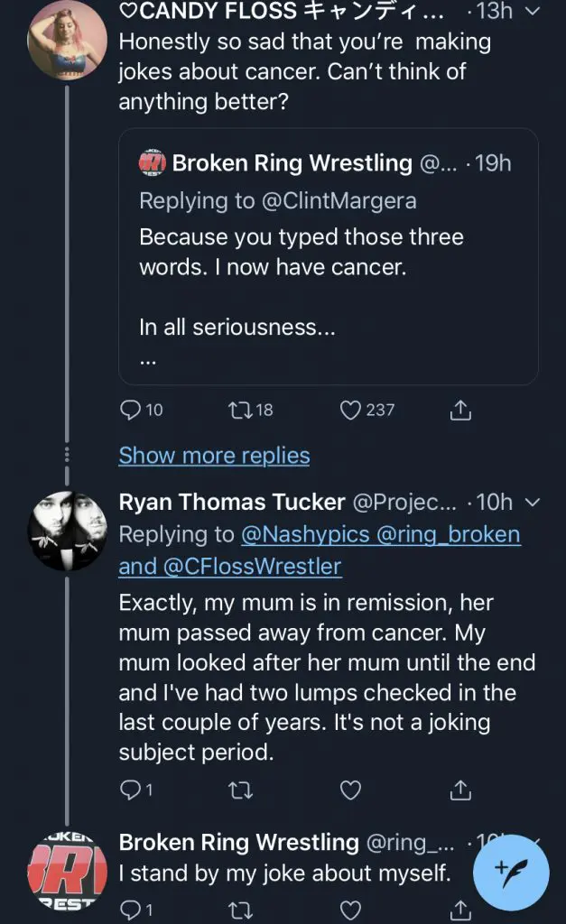Screen dimensions: 566x924
Task: Show more replies in thread
Action: [214, 456]
